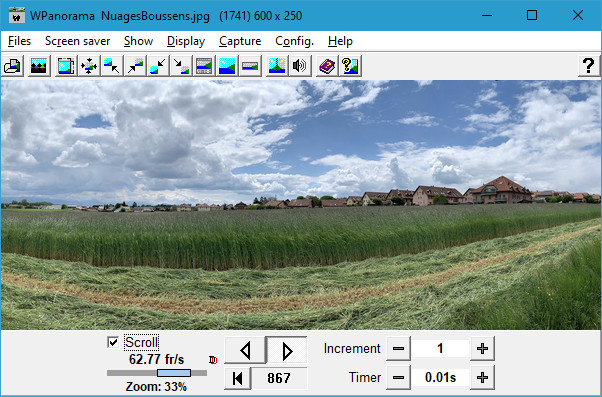Open the Show menu
Image resolution: width=602 pixels, height=397 pixels.
coord(139,41)
